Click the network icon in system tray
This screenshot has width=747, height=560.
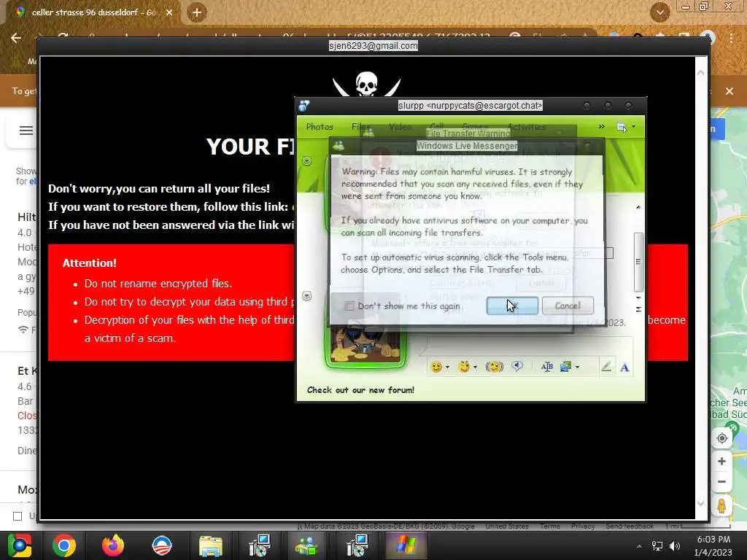click(657, 546)
